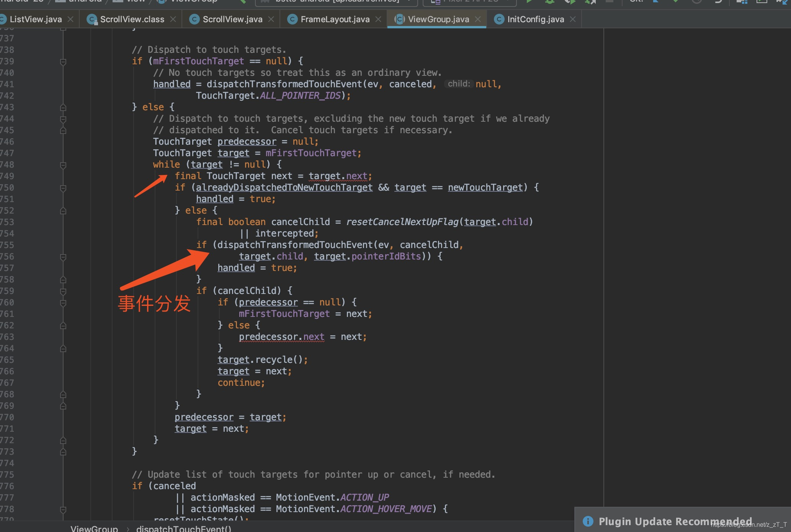Click the 'ACTION_HOVER_MOVE' constant
791x532 pixels.
tap(386, 509)
